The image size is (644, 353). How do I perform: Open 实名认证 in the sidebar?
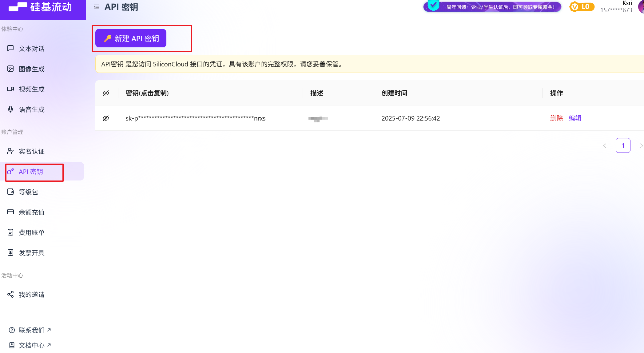click(31, 151)
